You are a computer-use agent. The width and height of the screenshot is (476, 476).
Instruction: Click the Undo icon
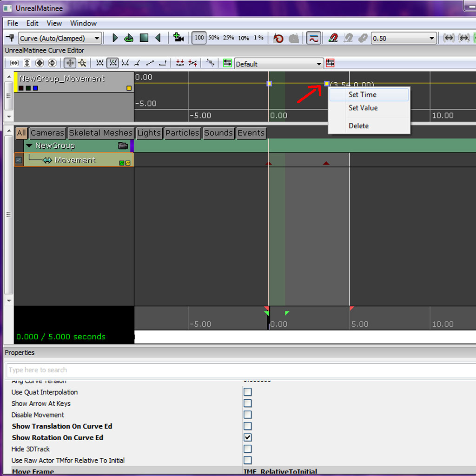278,38
